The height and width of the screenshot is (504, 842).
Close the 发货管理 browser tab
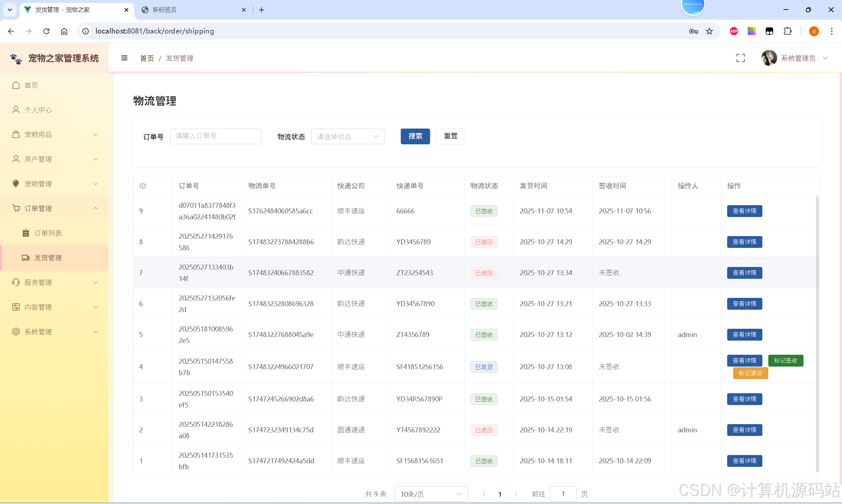click(126, 10)
